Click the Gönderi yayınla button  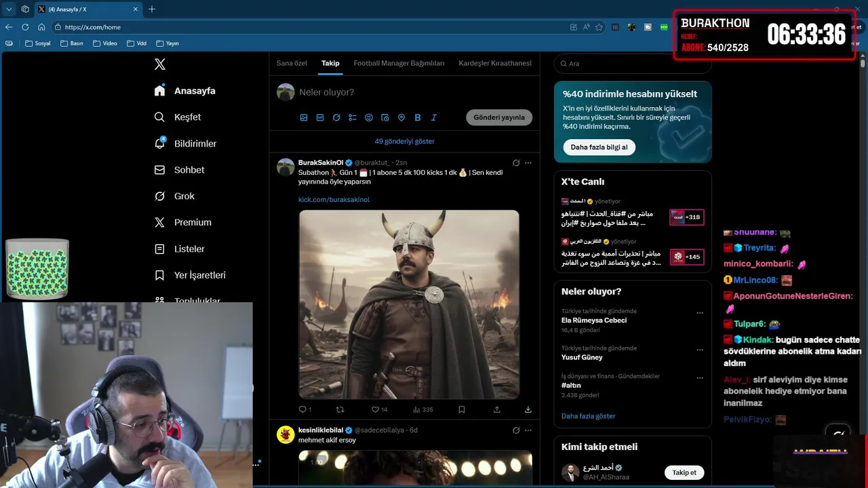click(x=499, y=117)
